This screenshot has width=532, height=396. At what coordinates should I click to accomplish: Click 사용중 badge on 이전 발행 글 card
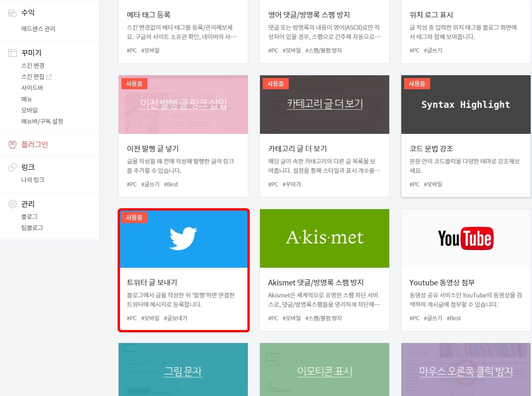134,84
